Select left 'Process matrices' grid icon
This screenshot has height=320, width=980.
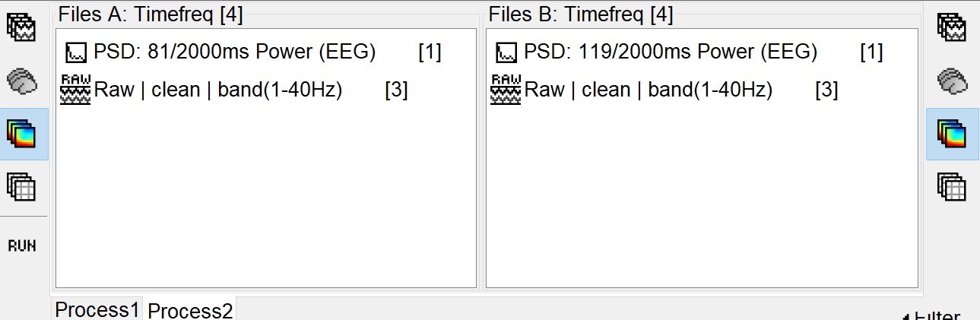(x=22, y=186)
